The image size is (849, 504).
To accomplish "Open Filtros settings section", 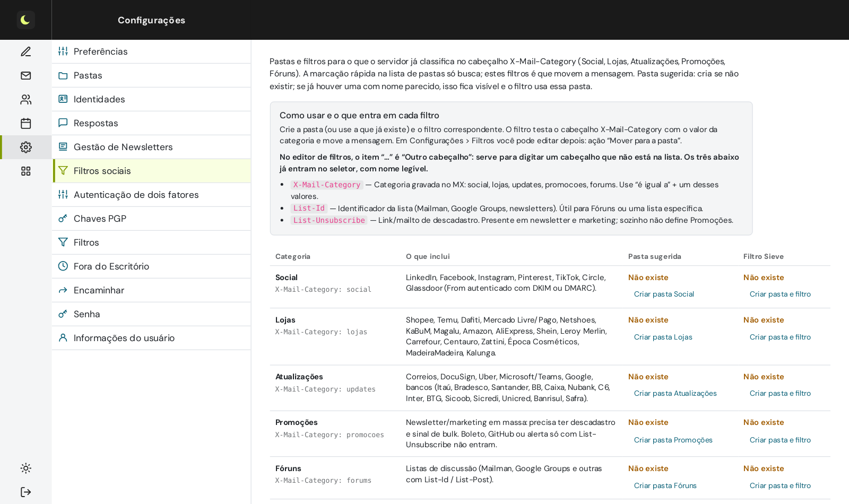I will click(x=151, y=242).
